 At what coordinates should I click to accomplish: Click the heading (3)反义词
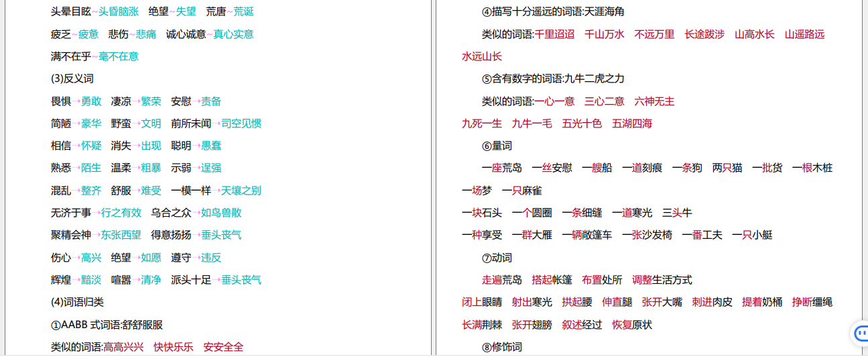pyautogui.click(x=72, y=79)
